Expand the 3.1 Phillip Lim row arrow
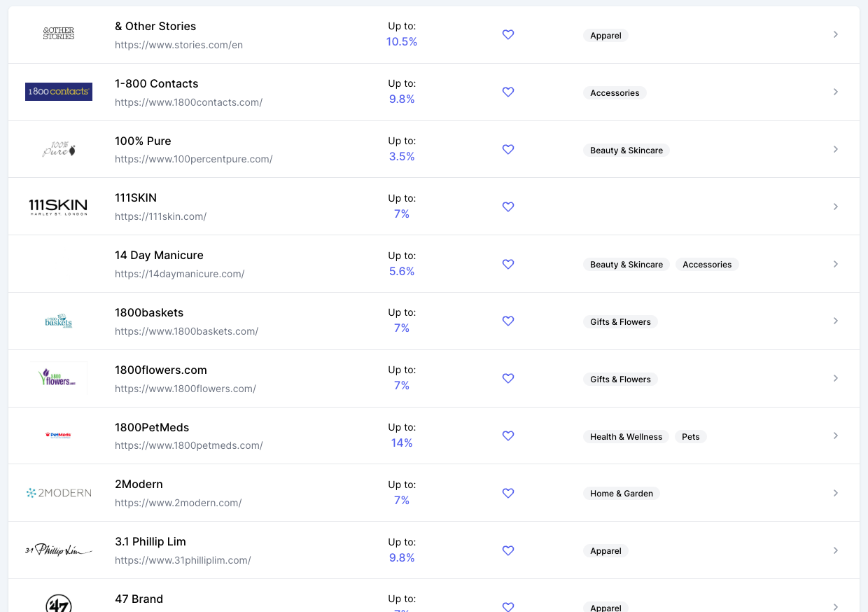 (x=835, y=550)
